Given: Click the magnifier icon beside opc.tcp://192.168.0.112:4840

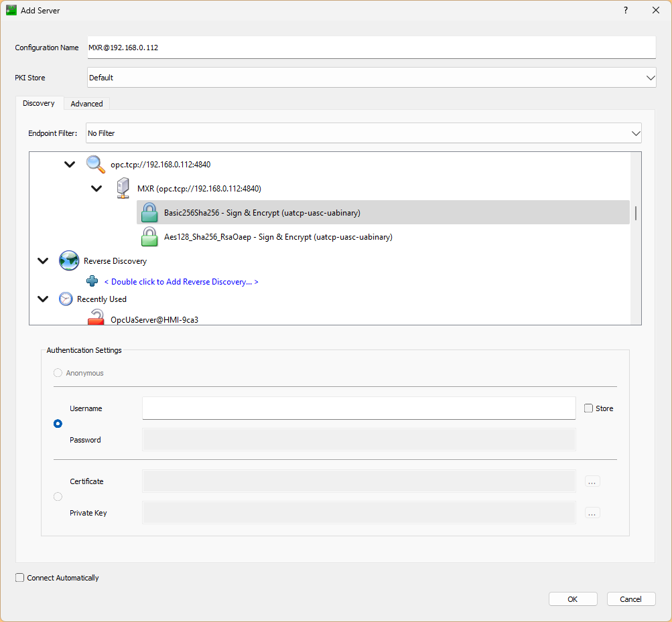Looking at the screenshot, I should point(95,165).
